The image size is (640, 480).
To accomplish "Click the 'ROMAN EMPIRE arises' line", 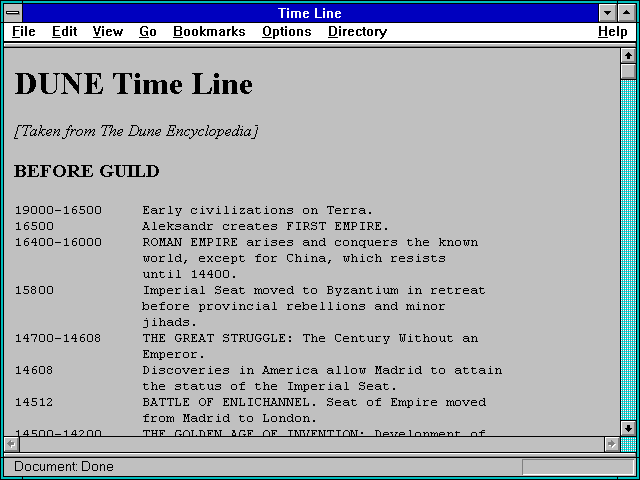I will (x=310, y=242).
